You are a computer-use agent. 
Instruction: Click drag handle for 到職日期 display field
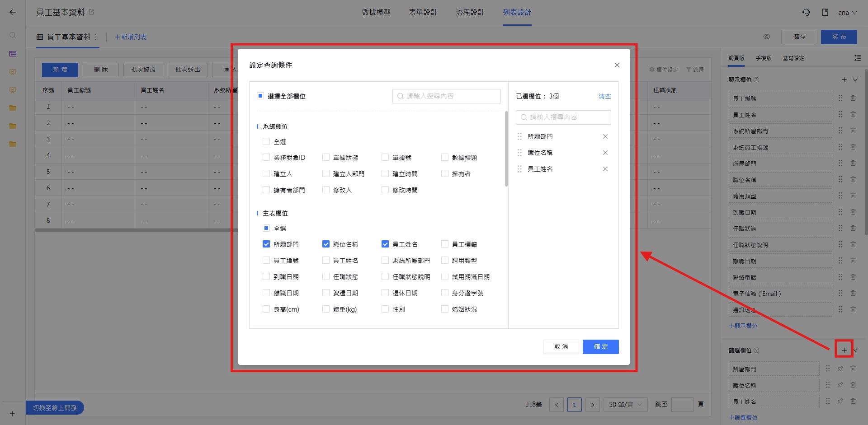[840, 212]
